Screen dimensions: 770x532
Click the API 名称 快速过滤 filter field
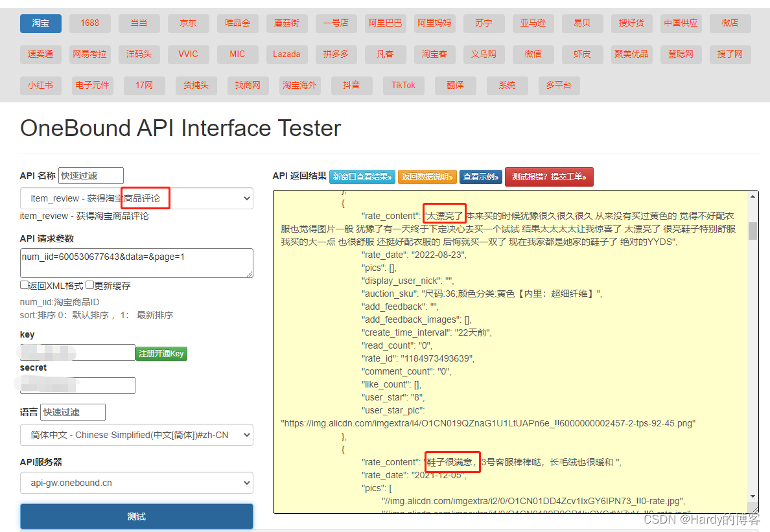pos(91,176)
